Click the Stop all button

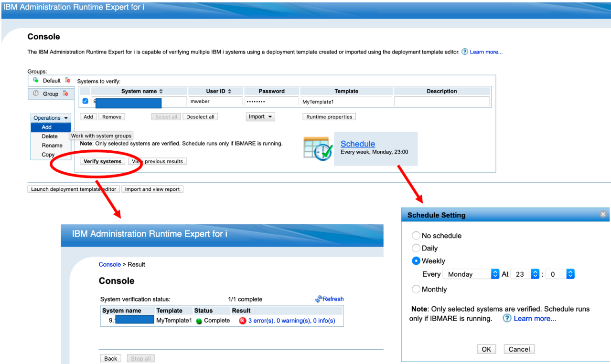click(140, 358)
